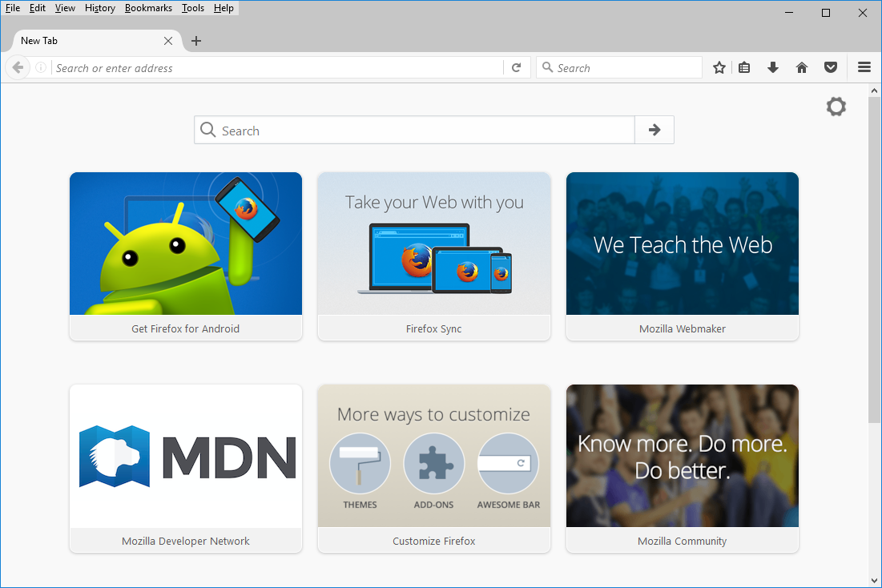Open new tab page settings gear

point(836,107)
